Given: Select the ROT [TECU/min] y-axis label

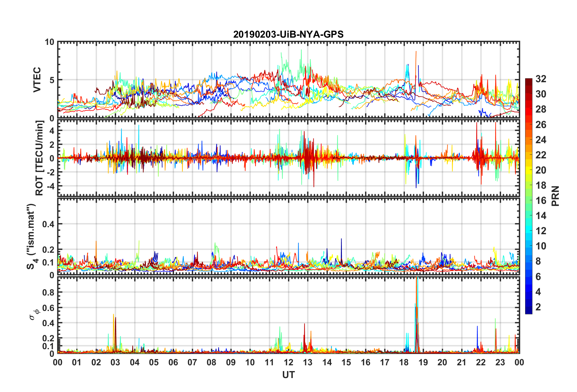Looking at the screenshot, I should (x=39, y=158).
